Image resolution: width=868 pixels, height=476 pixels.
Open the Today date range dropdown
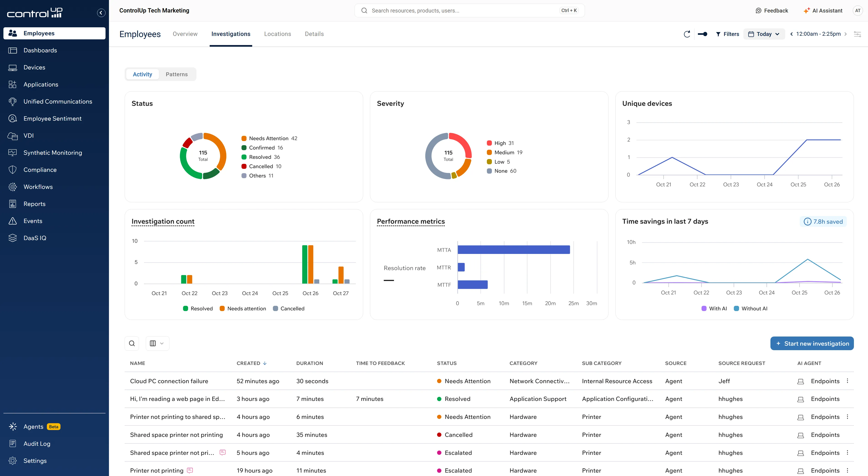point(764,34)
